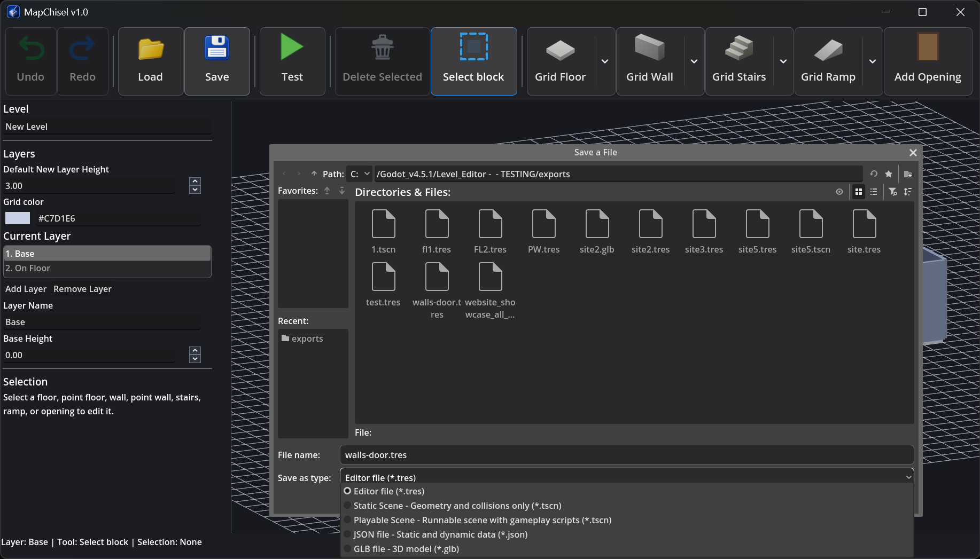Decrease Base Height stepper

tap(195, 359)
